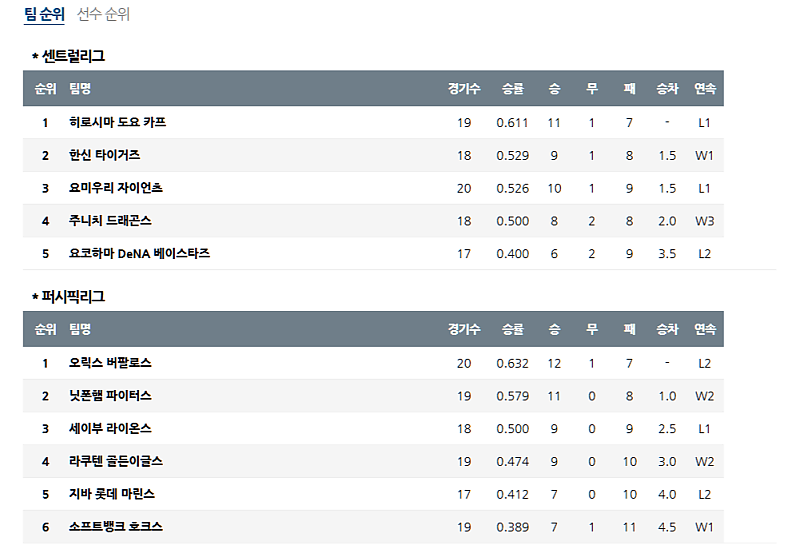Click 소프트뱅크 호크스 team name
Screen dimensions: 800x549
(115, 527)
